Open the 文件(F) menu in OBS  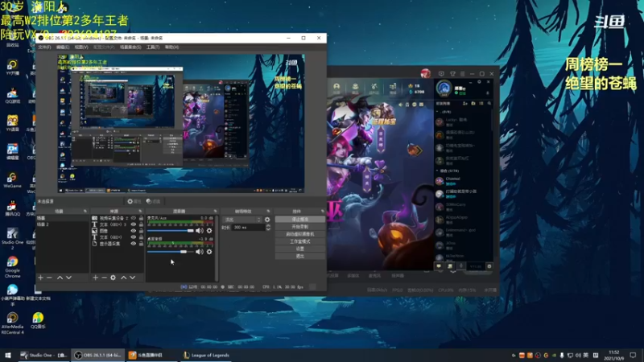[x=44, y=47]
